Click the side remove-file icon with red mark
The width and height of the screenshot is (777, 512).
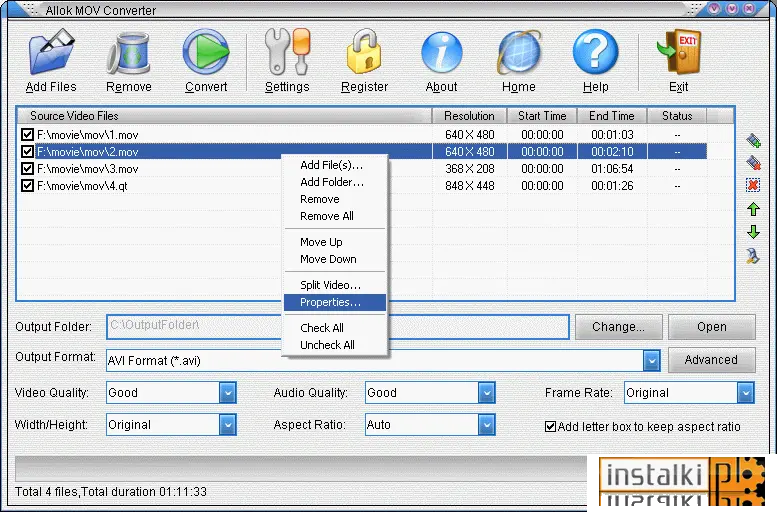753,163
